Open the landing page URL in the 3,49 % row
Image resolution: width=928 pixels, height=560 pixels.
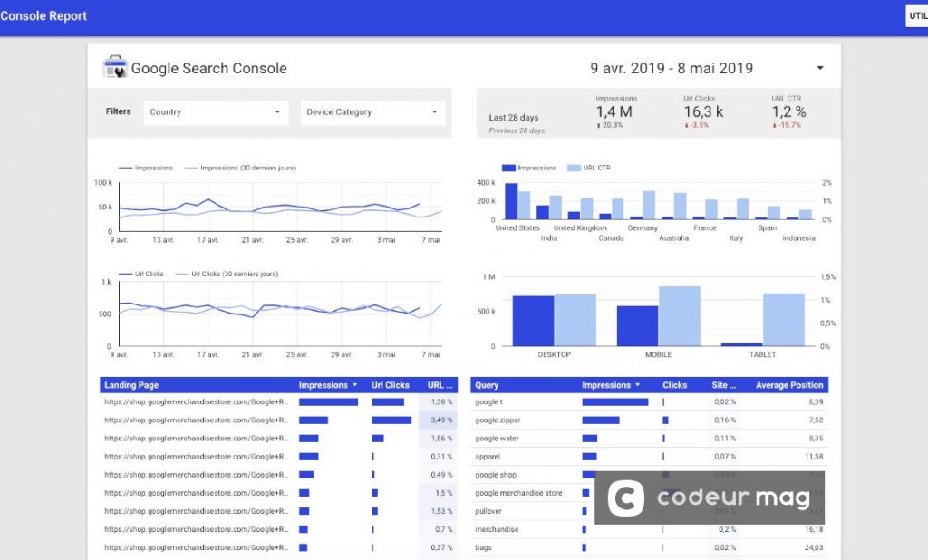[x=196, y=420]
